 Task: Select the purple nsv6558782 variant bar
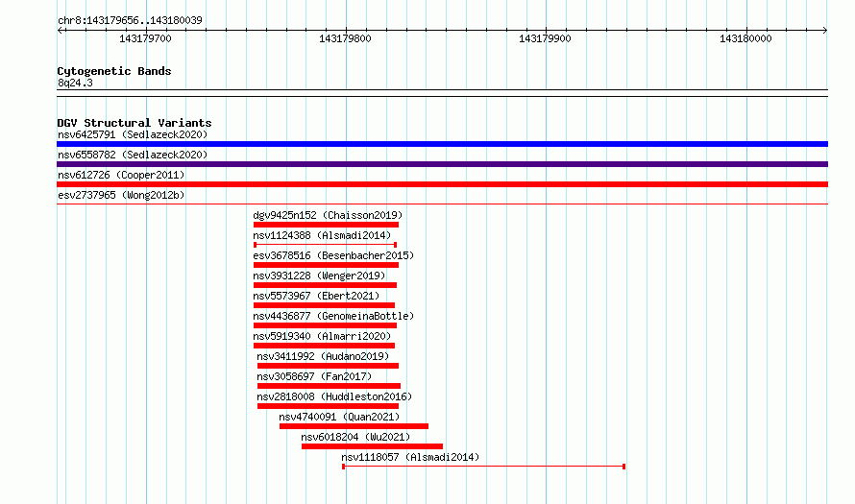[442, 164]
